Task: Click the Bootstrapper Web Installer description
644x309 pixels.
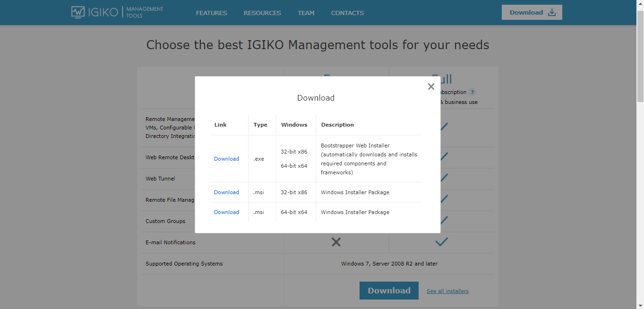Action: tap(369, 159)
